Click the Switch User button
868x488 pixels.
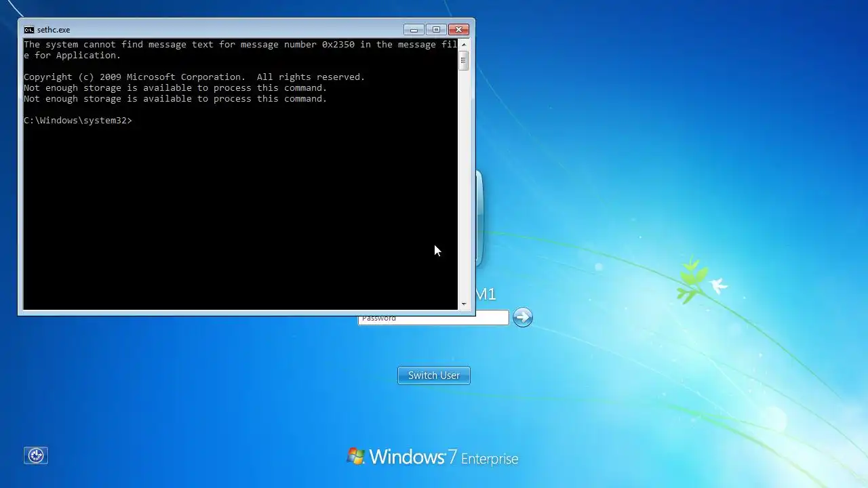(434, 375)
